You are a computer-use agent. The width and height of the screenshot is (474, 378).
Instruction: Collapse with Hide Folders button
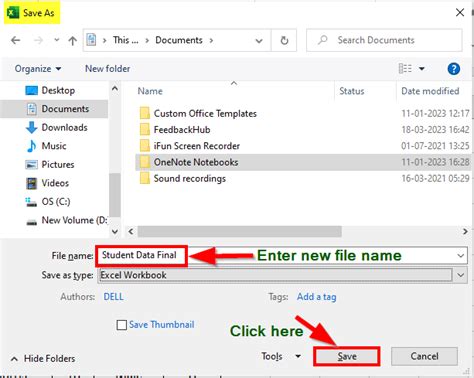click(x=43, y=359)
